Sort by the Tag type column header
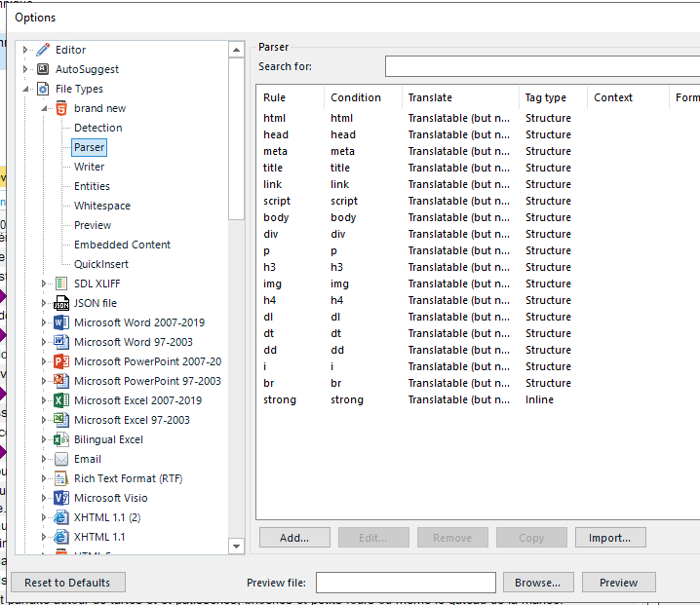The image size is (700, 605). pos(553,97)
